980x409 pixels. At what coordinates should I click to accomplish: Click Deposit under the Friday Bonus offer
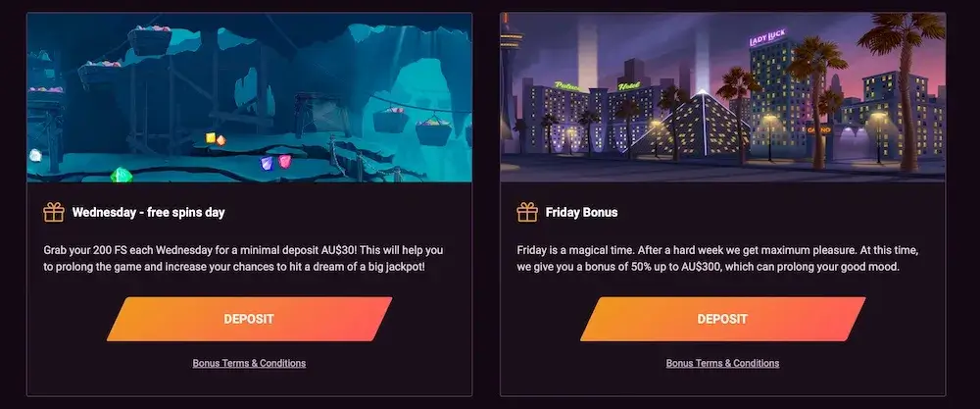tap(722, 319)
